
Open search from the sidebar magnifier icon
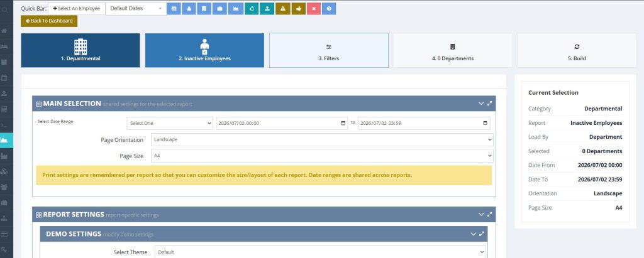pyautogui.click(x=4, y=10)
